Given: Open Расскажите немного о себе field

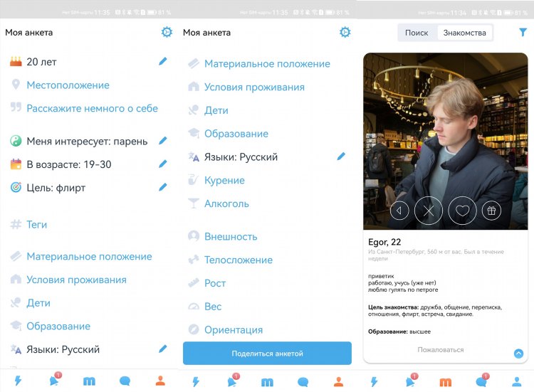Looking at the screenshot, I should pos(93,108).
